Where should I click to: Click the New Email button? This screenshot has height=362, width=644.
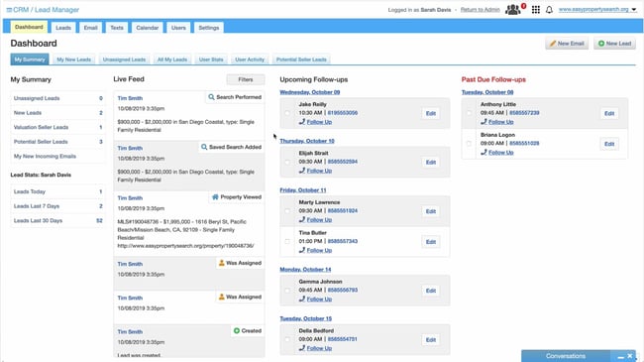pos(567,44)
